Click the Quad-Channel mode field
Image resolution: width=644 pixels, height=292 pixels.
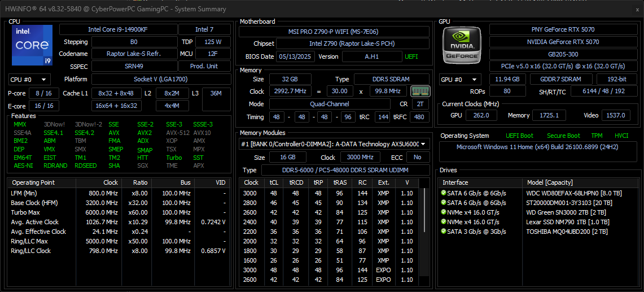pyautogui.click(x=330, y=104)
